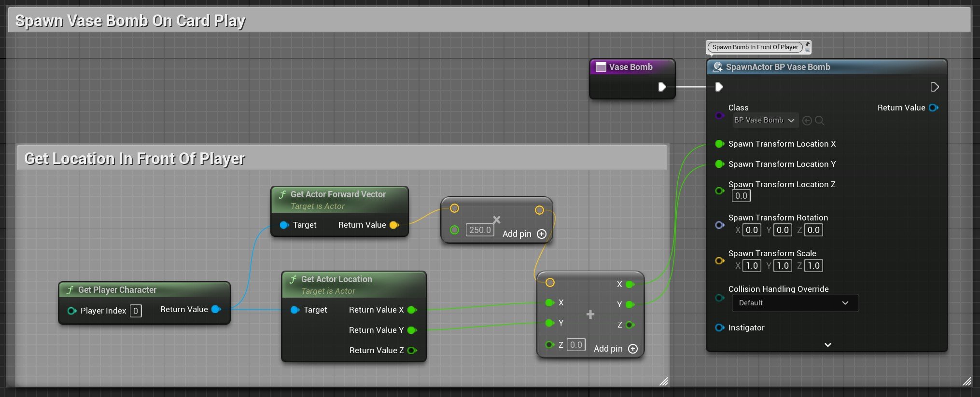Open Collision Handling Override Default dropdown
This screenshot has width=980, height=397.
coord(795,303)
